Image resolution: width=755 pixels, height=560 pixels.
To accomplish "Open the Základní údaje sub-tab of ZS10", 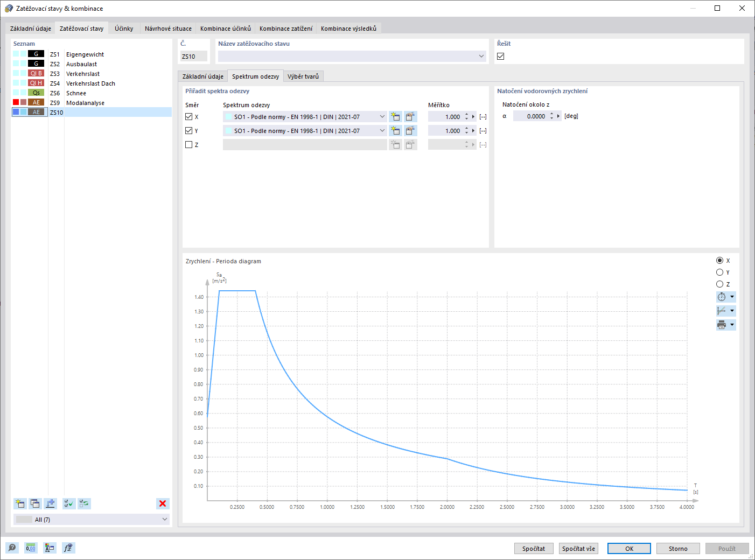I will [x=203, y=76].
